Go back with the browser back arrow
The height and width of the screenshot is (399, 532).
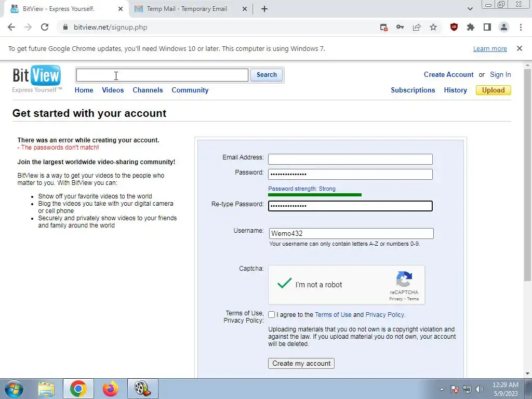[x=11, y=27]
